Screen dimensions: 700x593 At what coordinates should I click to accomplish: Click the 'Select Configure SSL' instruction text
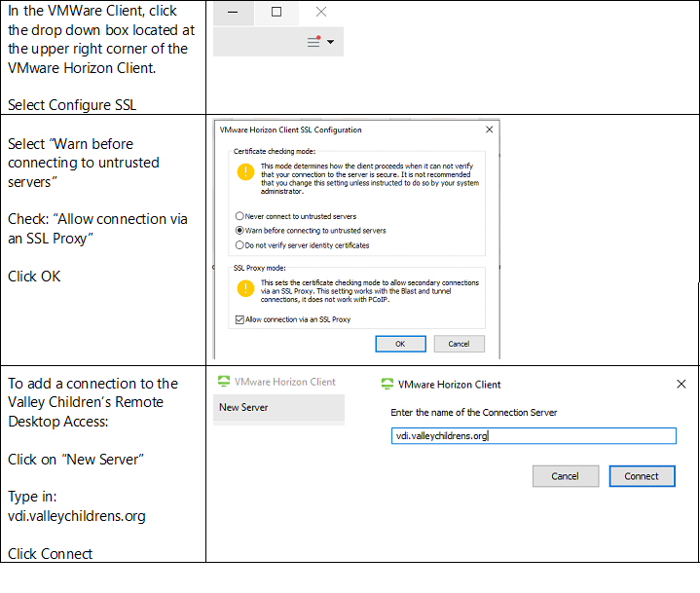72,105
